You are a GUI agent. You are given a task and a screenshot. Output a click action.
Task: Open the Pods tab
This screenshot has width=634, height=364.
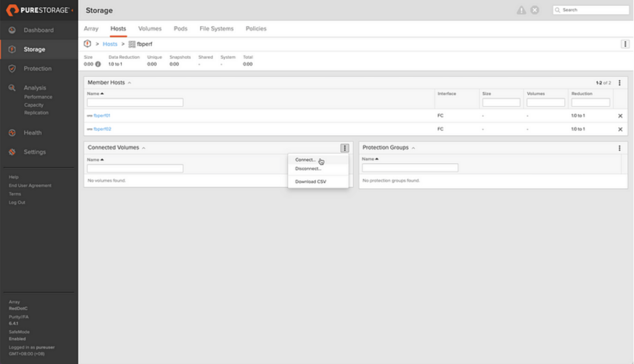[181, 29]
